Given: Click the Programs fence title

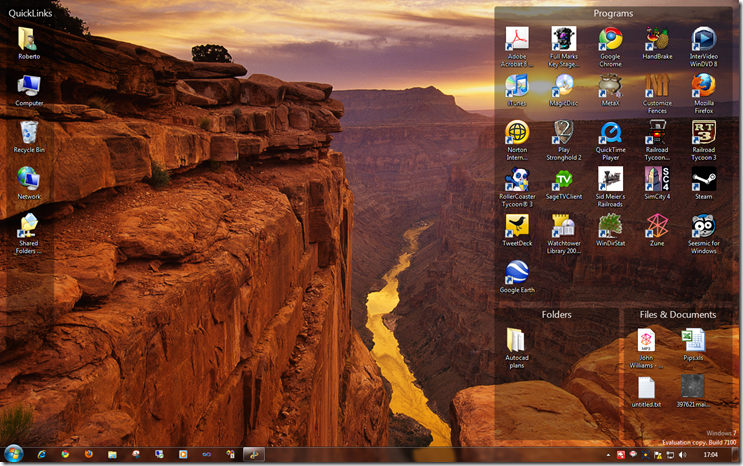Looking at the screenshot, I should coord(613,14).
